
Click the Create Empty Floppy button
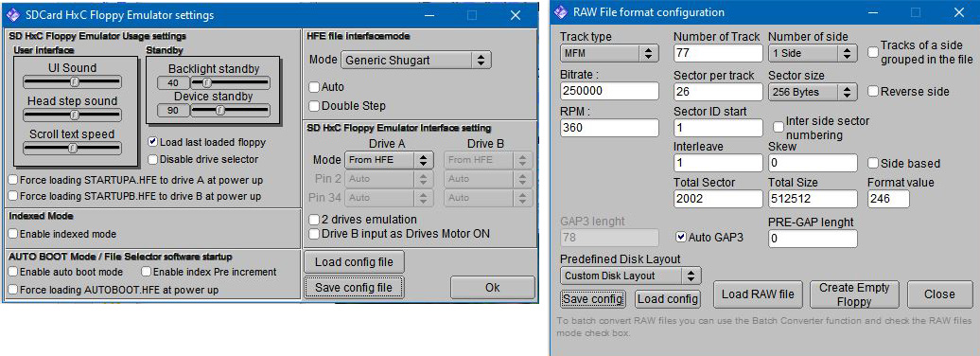tap(854, 294)
